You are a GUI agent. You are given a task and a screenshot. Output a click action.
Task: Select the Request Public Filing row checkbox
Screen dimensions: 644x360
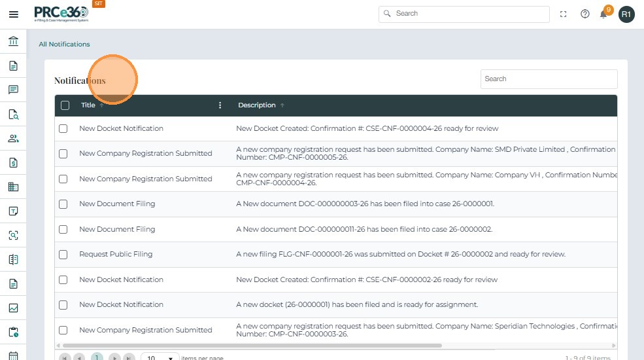(x=63, y=254)
